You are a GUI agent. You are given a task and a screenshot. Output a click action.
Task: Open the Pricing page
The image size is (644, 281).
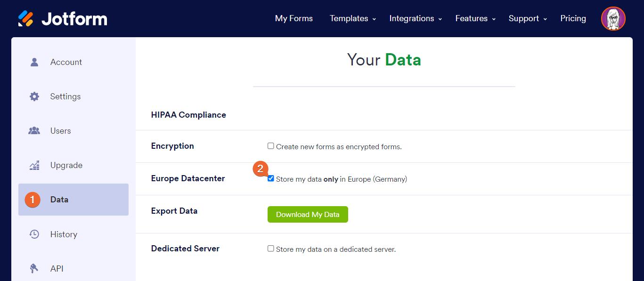tap(573, 18)
